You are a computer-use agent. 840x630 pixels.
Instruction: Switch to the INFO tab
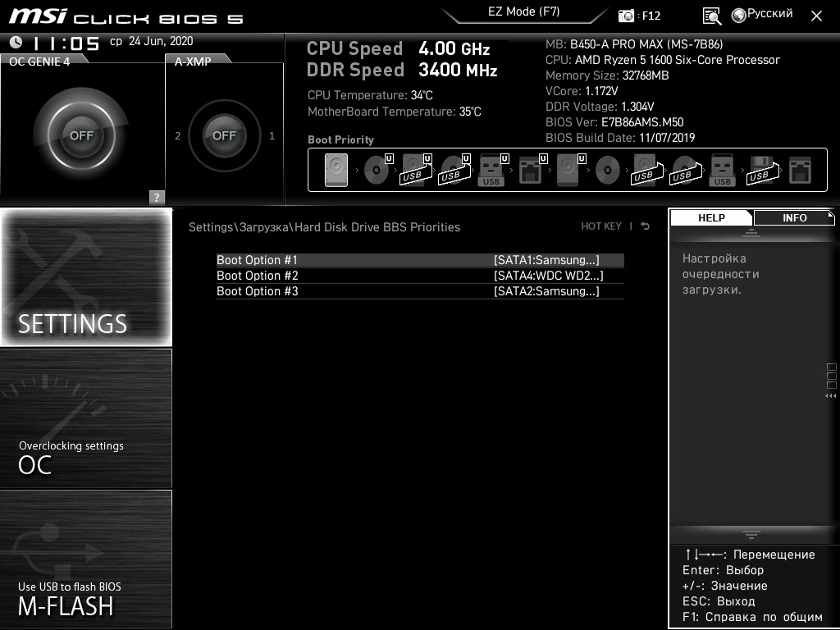(794, 217)
